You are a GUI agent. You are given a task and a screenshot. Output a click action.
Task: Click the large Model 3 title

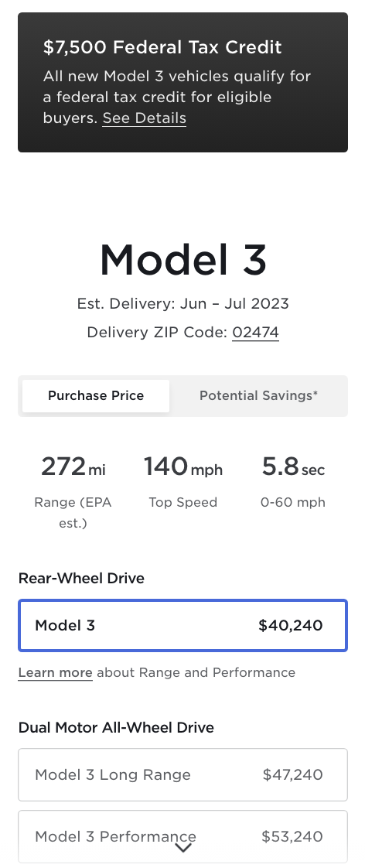[x=183, y=260]
